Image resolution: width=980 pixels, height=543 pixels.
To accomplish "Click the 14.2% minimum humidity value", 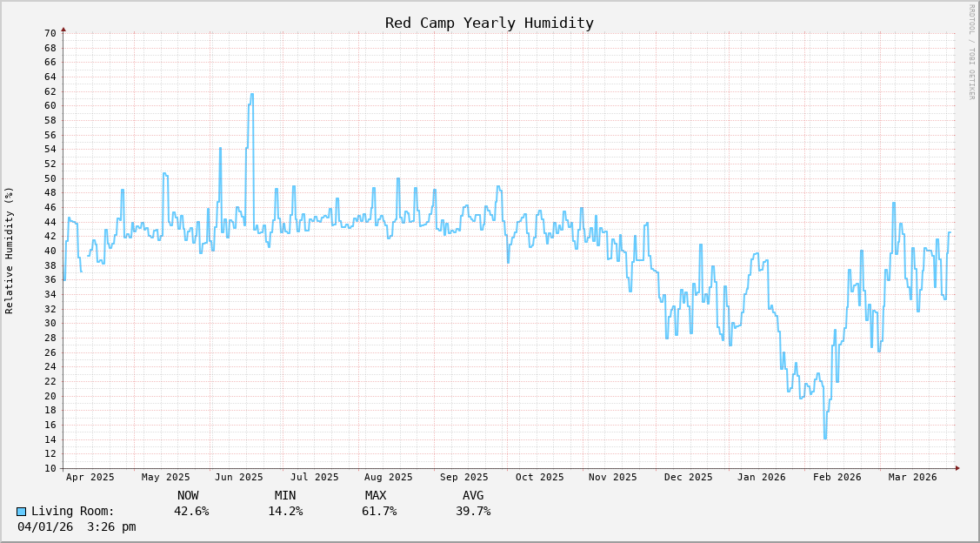I will (285, 512).
